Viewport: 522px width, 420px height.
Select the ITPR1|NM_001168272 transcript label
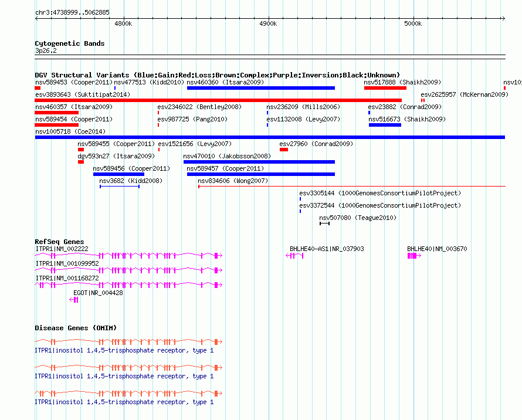[67, 278]
